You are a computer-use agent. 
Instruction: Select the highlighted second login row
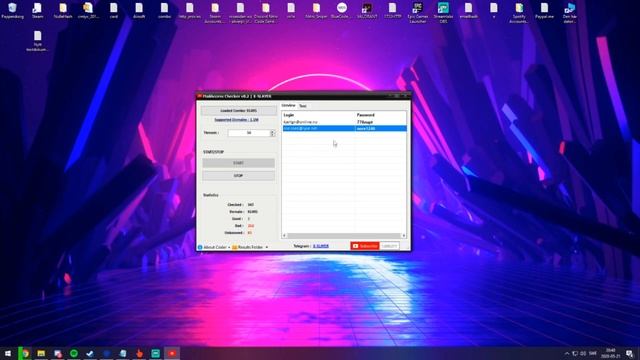point(344,129)
